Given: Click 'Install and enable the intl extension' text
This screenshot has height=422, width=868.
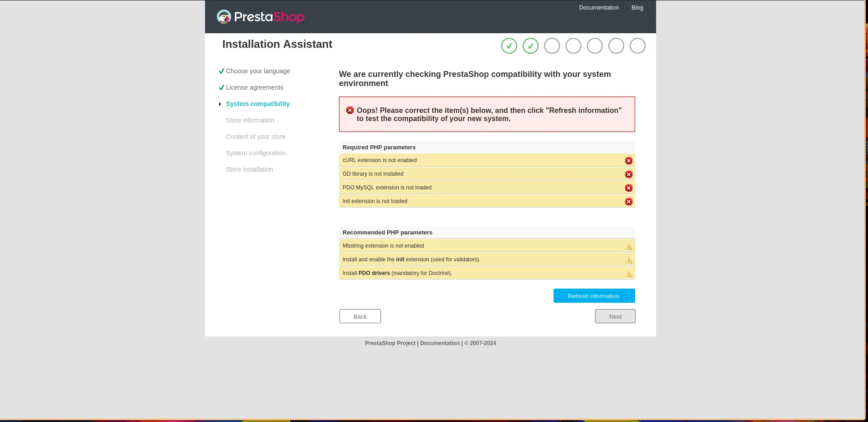Looking at the screenshot, I should pyautogui.click(x=411, y=259).
